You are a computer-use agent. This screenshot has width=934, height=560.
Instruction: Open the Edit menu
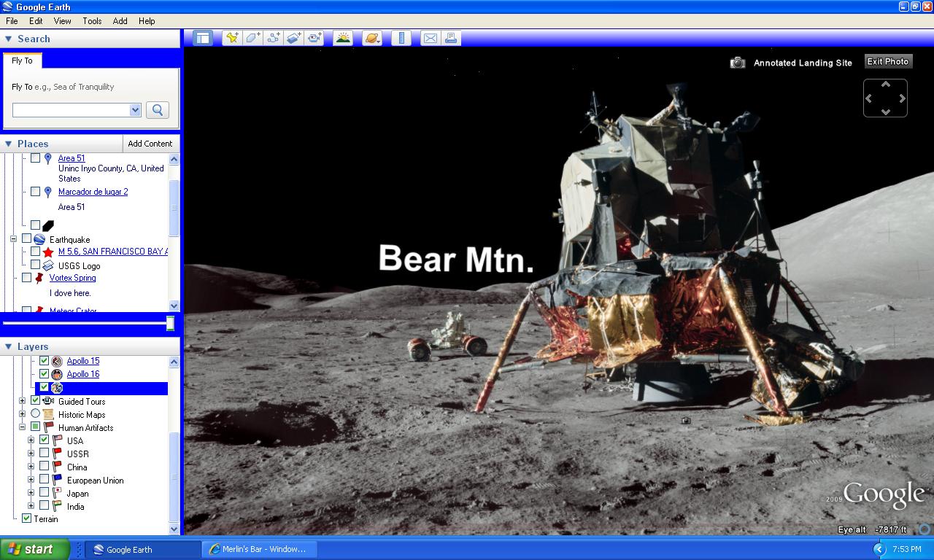[36, 21]
